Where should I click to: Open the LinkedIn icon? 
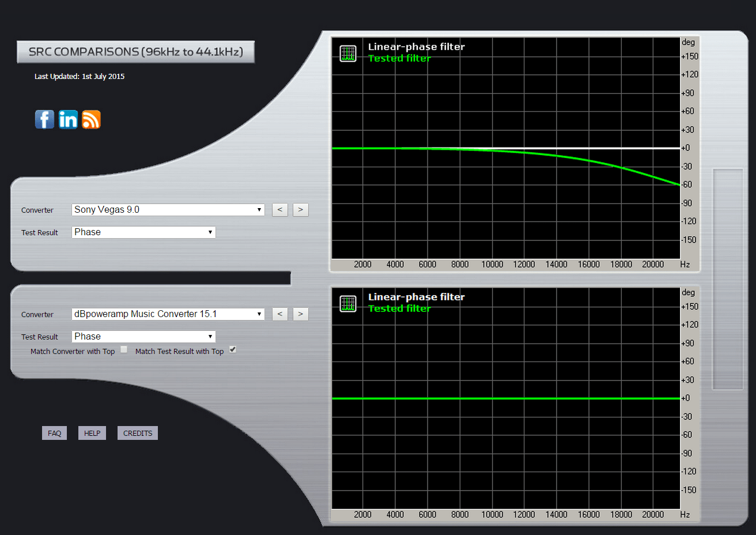tap(67, 119)
